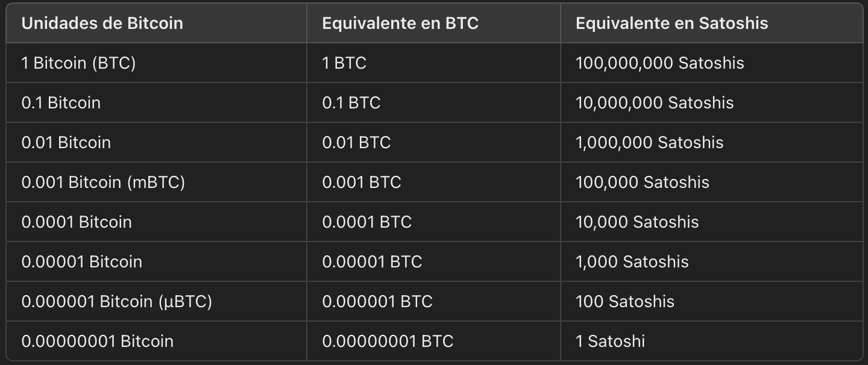Select the "1 Satoshi" cell

[610, 342]
